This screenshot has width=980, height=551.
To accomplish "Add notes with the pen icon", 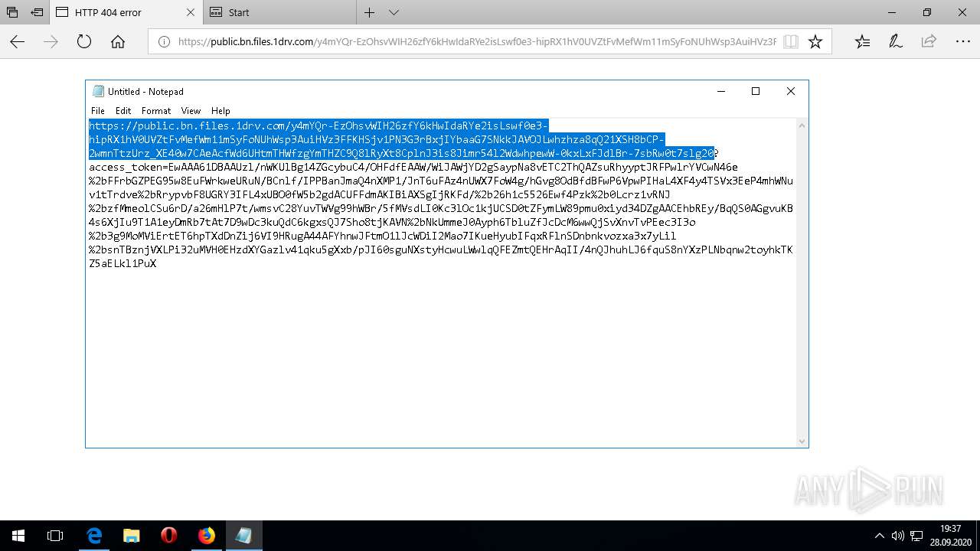I will tap(895, 42).
